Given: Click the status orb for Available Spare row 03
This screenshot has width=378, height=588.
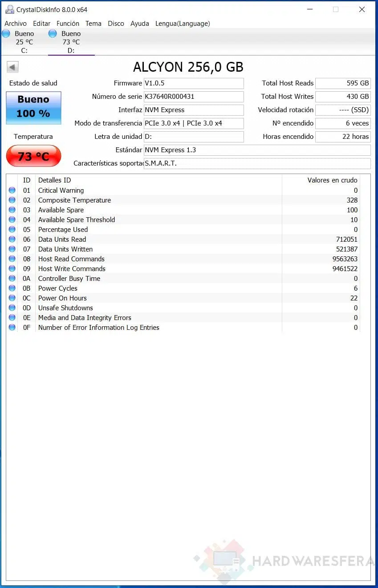Looking at the screenshot, I should [x=12, y=210].
